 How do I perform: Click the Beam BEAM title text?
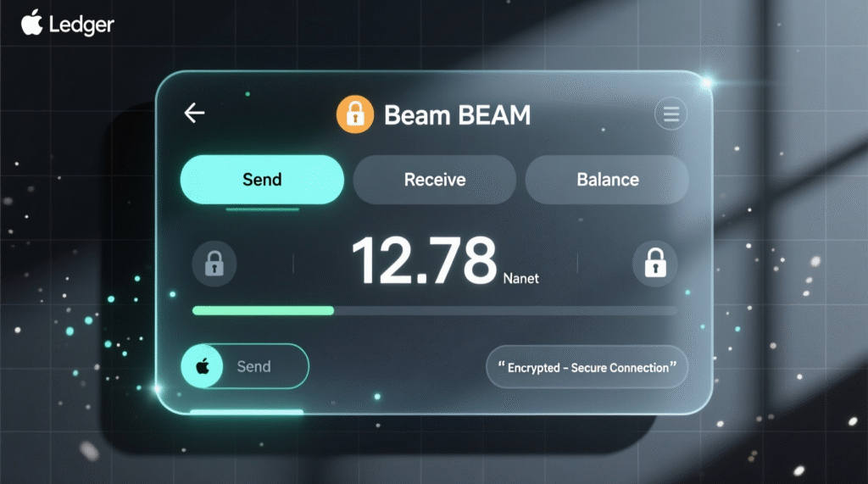(x=457, y=115)
